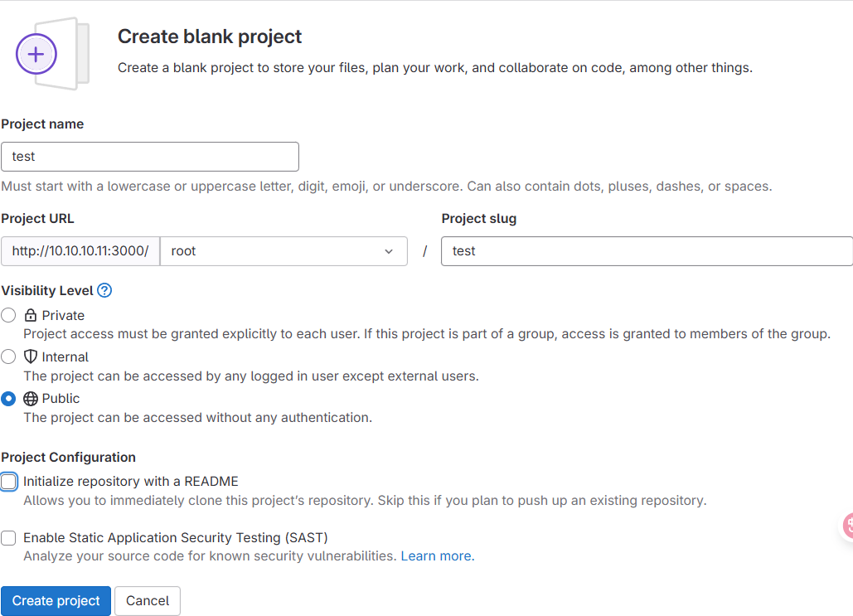
Task: Click the lock icon beside Private
Action: [x=31, y=315]
